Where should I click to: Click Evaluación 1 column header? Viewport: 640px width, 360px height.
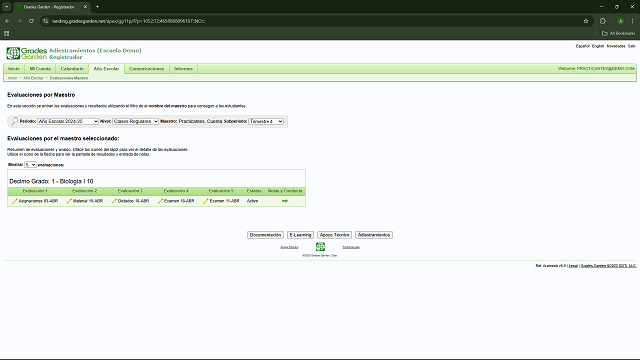[x=35, y=191]
